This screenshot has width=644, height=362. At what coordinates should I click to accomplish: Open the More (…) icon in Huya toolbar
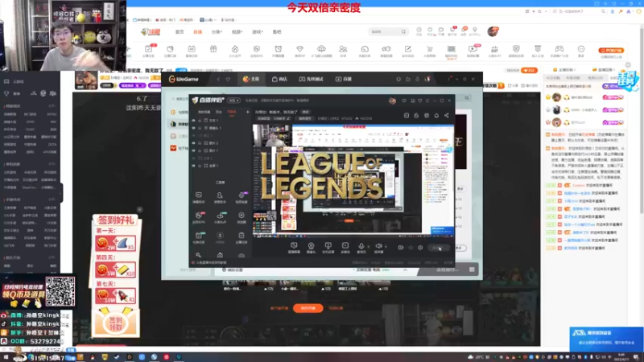[580, 49]
